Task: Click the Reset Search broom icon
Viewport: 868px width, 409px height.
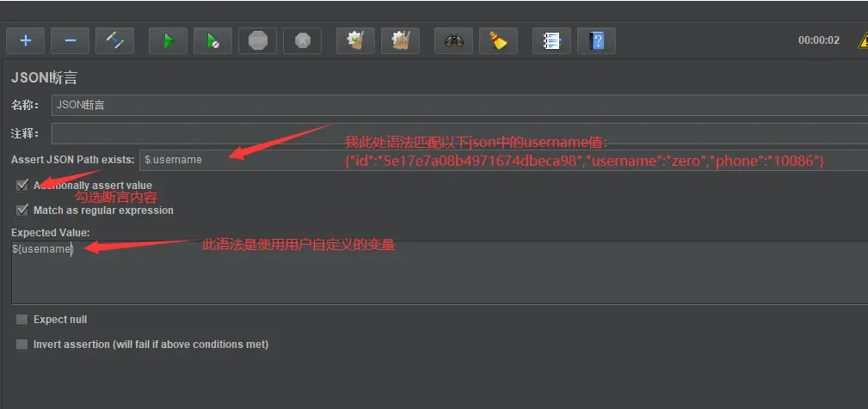Action: (x=499, y=41)
